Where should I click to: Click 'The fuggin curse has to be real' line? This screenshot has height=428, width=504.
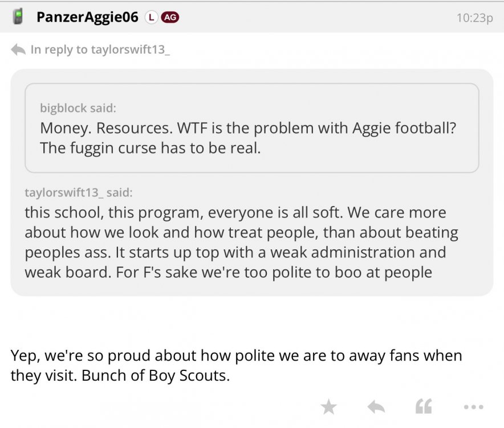pyautogui.click(x=150, y=148)
